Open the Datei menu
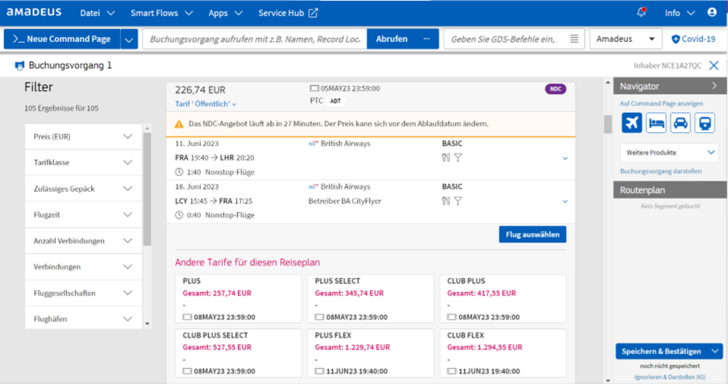The image size is (728, 384). pyautogui.click(x=97, y=13)
